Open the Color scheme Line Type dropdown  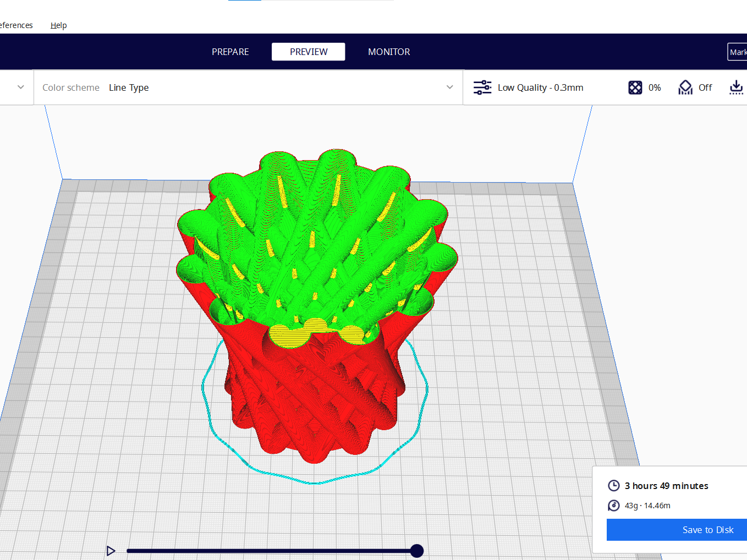[x=248, y=87]
